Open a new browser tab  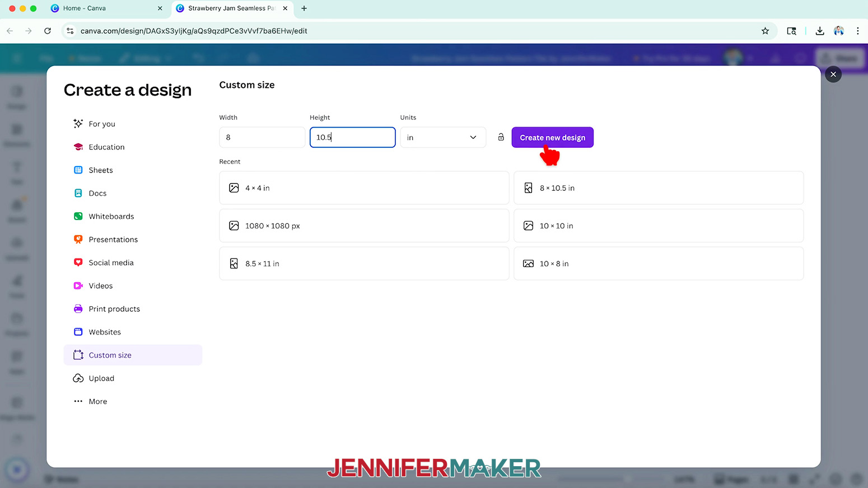pyautogui.click(x=304, y=8)
